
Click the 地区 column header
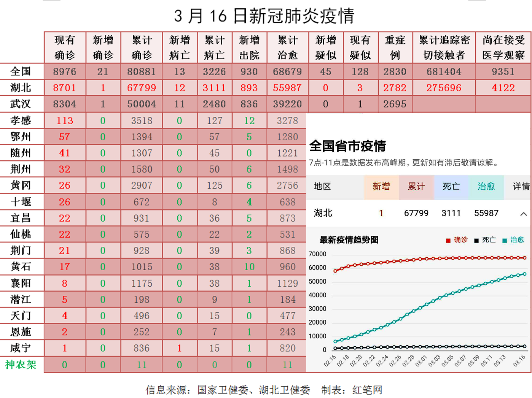pyautogui.click(x=322, y=187)
